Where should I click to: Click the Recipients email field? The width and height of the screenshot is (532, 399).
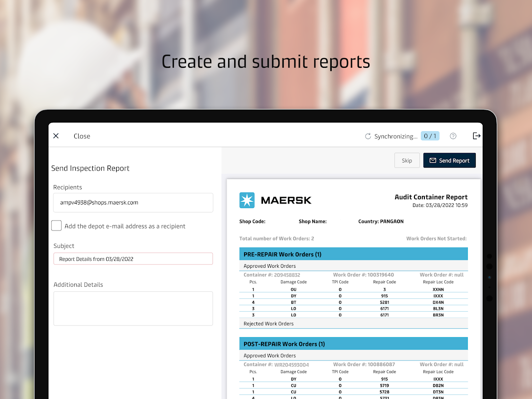click(x=133, y=202)
